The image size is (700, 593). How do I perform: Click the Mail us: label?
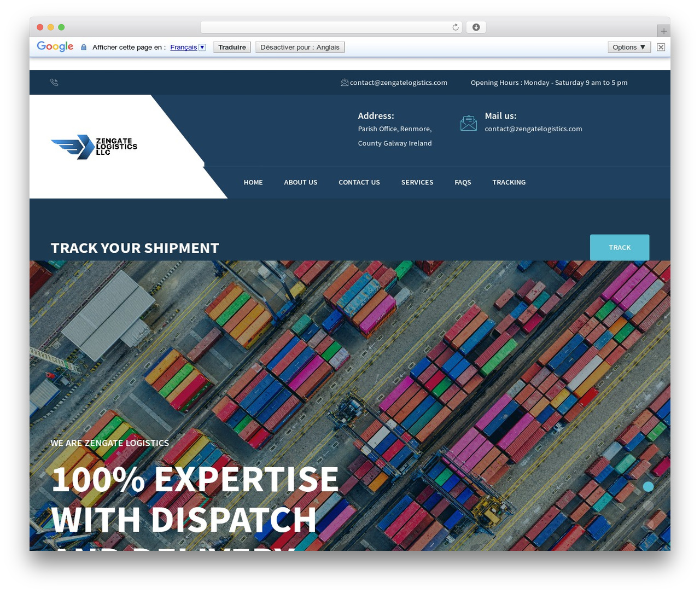[x=500, y=116]
